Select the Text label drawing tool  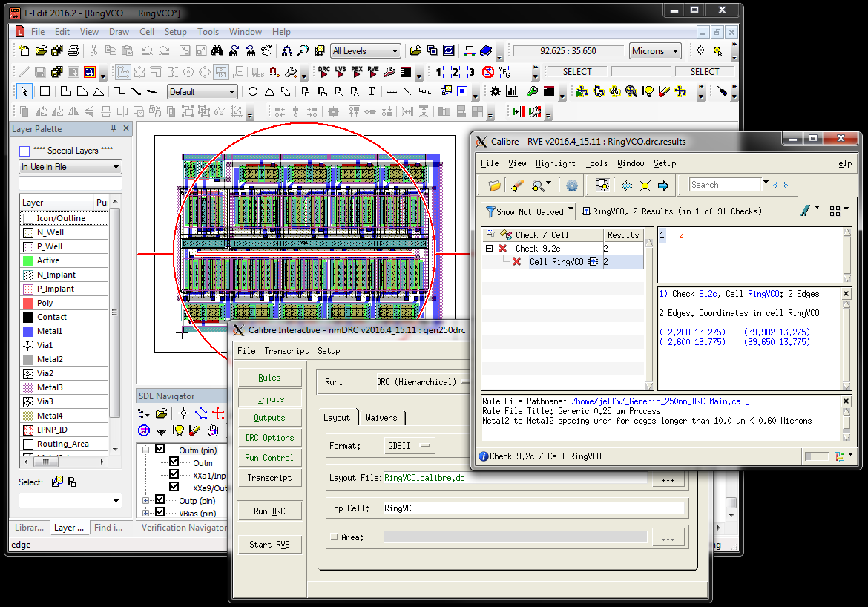click(x=372, y=92)
